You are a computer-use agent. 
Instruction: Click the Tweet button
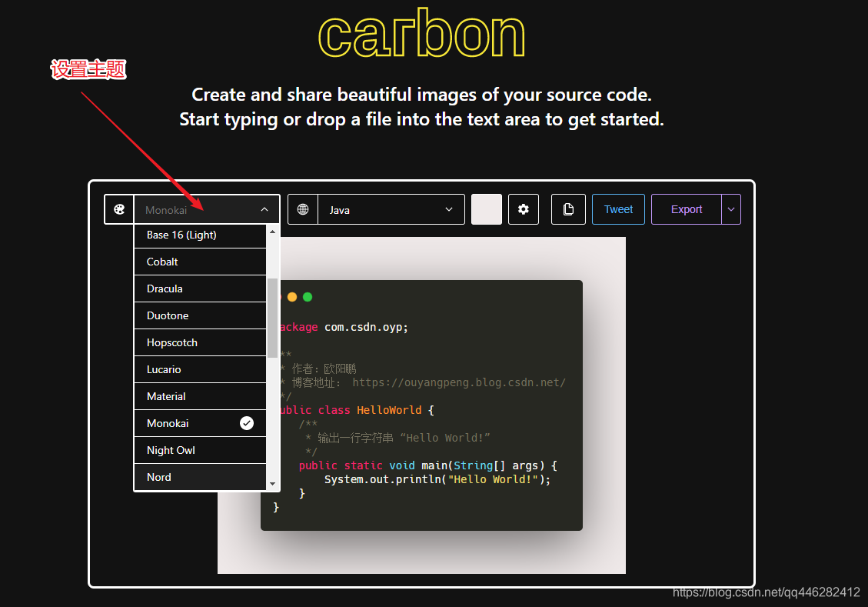[x=618, y=209]
